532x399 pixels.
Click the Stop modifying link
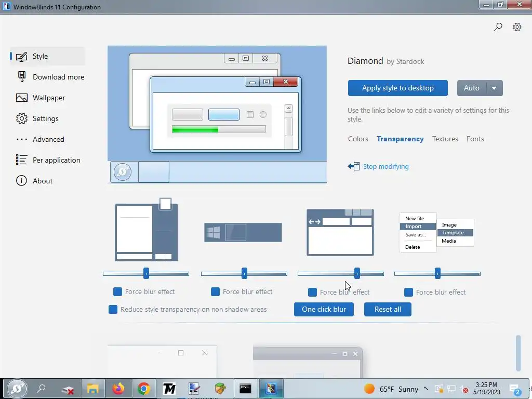pos(386,166)
